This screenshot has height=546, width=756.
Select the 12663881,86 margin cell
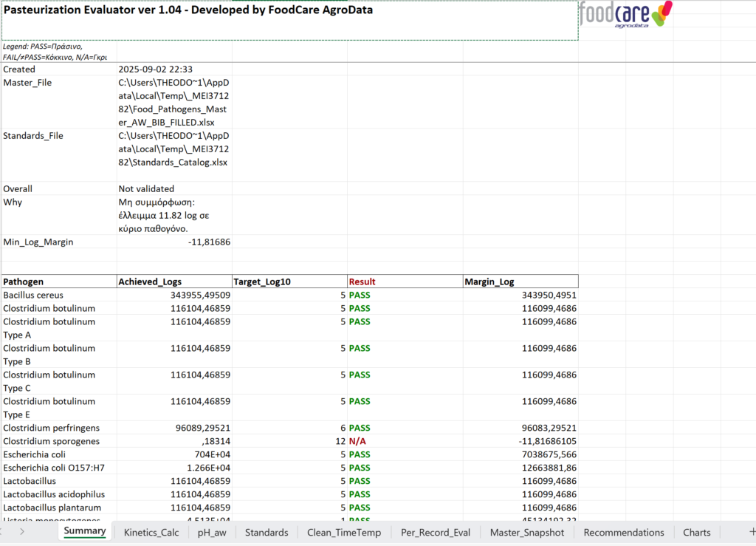pyautogui.click(x=520, y=468)
